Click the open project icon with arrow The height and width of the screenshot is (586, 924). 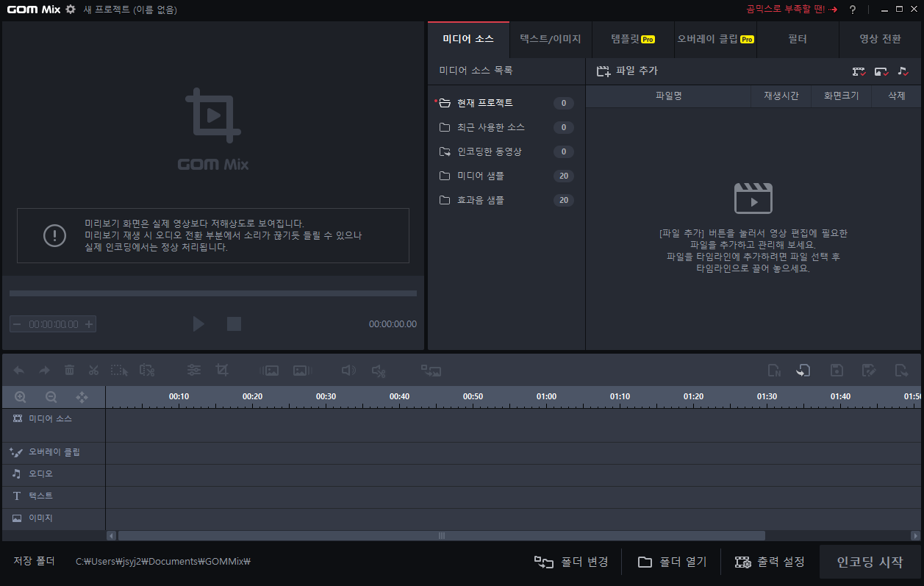tap(803, 371)
